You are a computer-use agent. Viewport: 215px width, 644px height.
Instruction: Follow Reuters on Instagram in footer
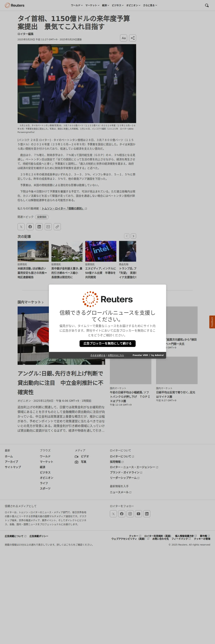130,514
